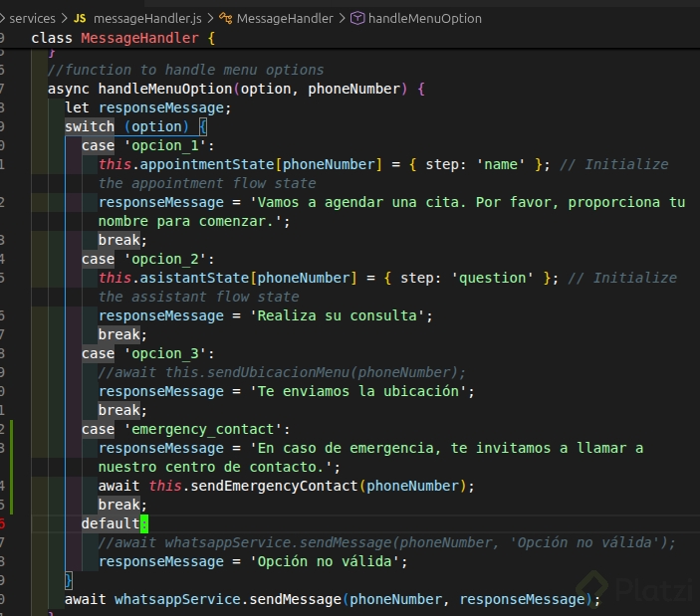Expand the MessageHandler breadcrumb item
700x616 pixels.
pos(285,18)
